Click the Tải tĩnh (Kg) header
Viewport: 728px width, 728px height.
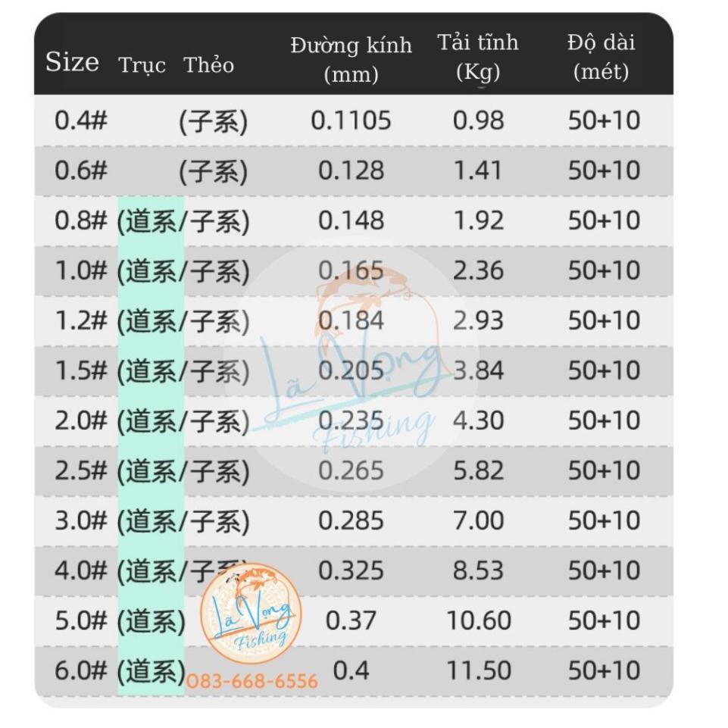[478, 57]
